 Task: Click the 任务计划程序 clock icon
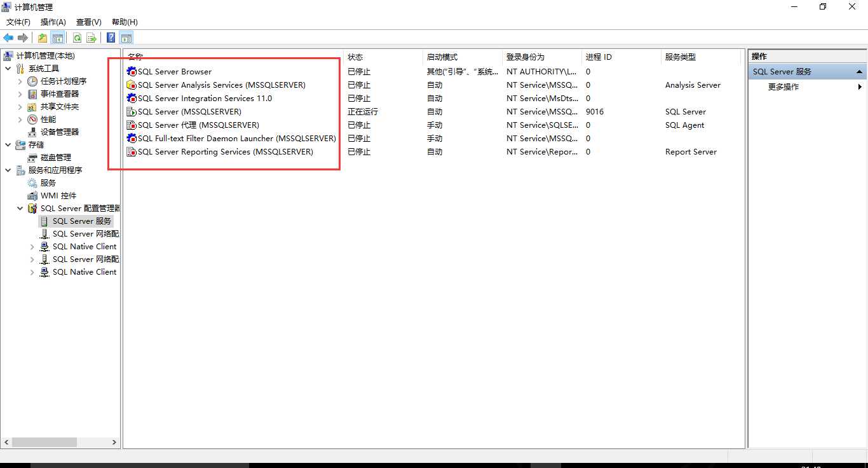pyautogui.click(x=32, y=81)
